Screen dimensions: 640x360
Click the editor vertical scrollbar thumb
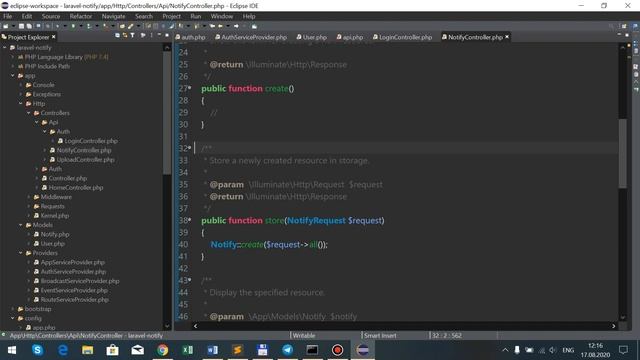[x=622, y=153]
